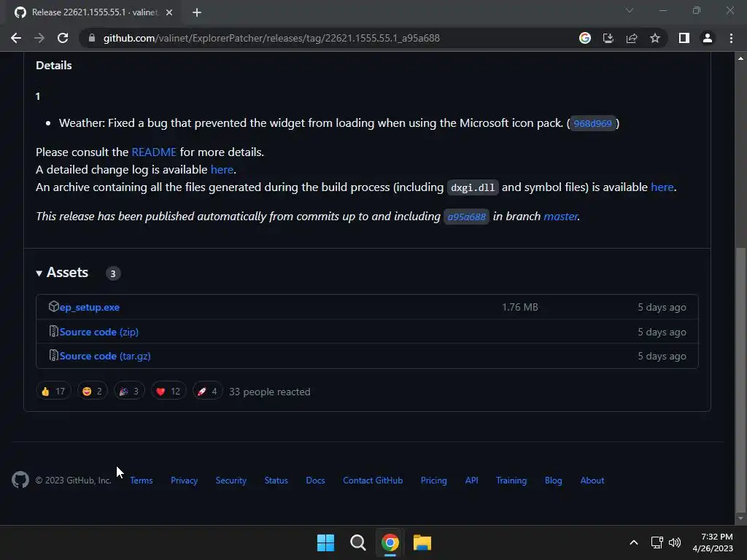Open commit a95a688 link
747x560 pixels.
(x=466, y=217)
